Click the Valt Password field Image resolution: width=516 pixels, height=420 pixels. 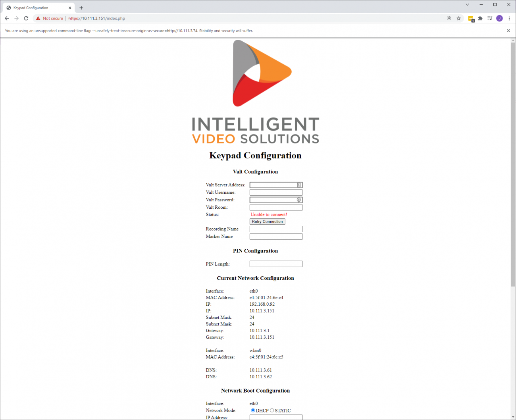click(x=276, y=200)
